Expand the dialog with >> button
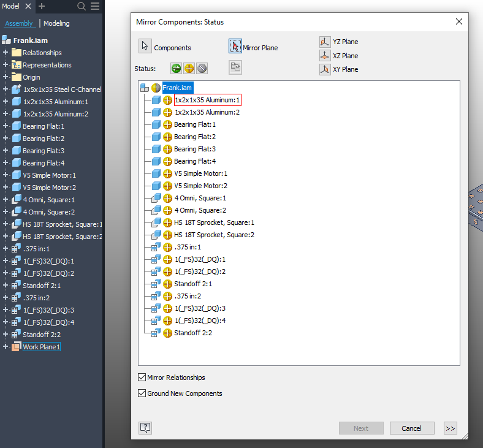Screen dimensions: 483x448 point(451,428)
